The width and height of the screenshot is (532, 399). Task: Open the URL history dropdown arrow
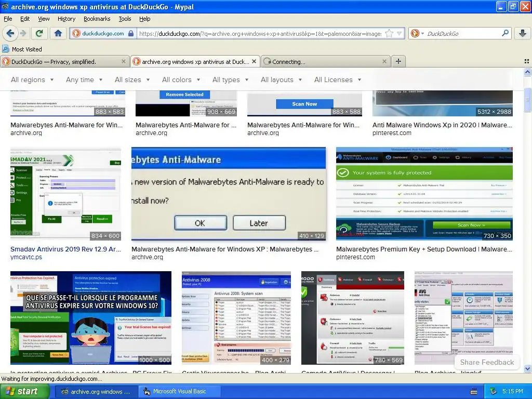(x=400, y=33)
